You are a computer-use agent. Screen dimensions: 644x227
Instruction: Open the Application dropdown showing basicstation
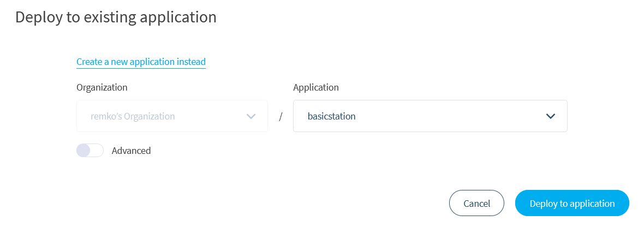[x=430, y=116]
